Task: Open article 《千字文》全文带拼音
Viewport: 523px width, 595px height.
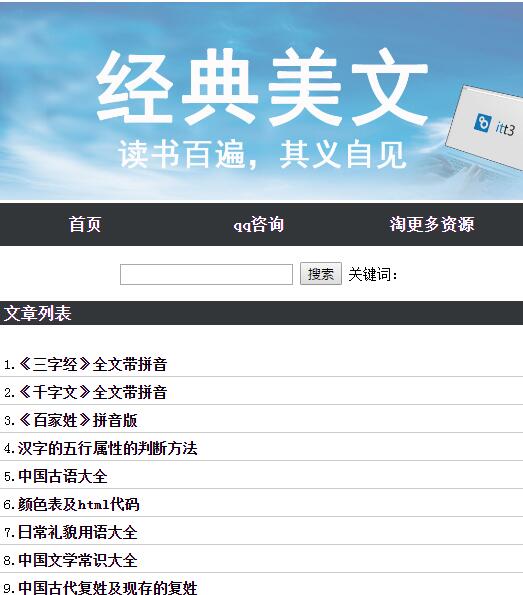Action: [93, 392]
